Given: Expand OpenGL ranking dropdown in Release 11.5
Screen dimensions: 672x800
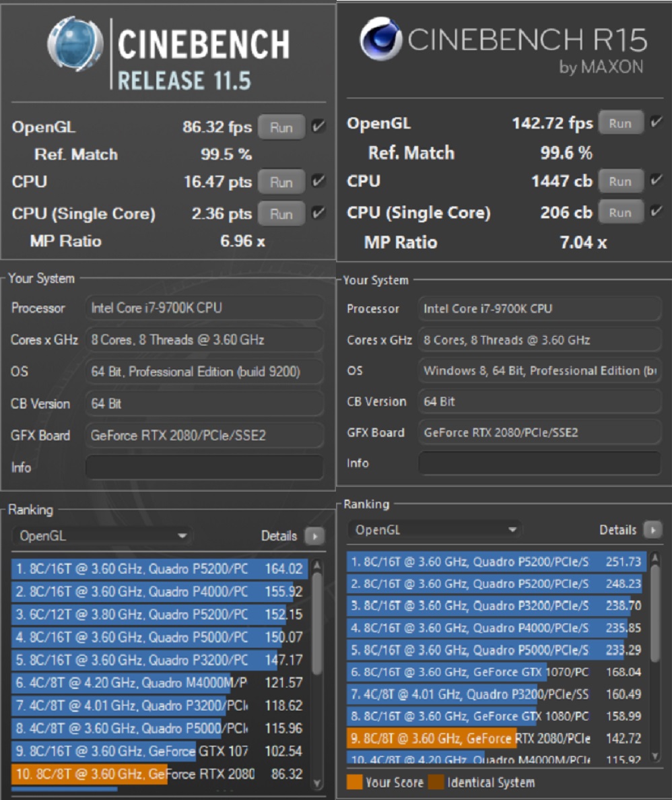Looking at the screenshot, I should (102, 536).
